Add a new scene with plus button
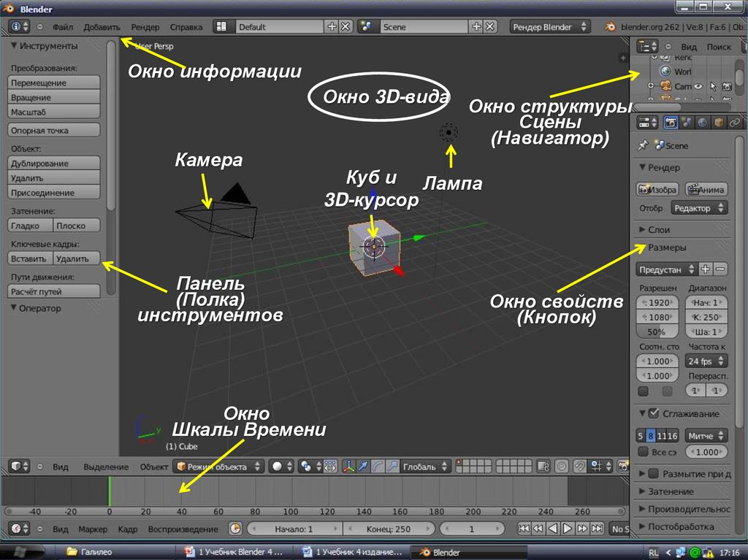Viewport: 748px width, 560px height. [476, 27]
